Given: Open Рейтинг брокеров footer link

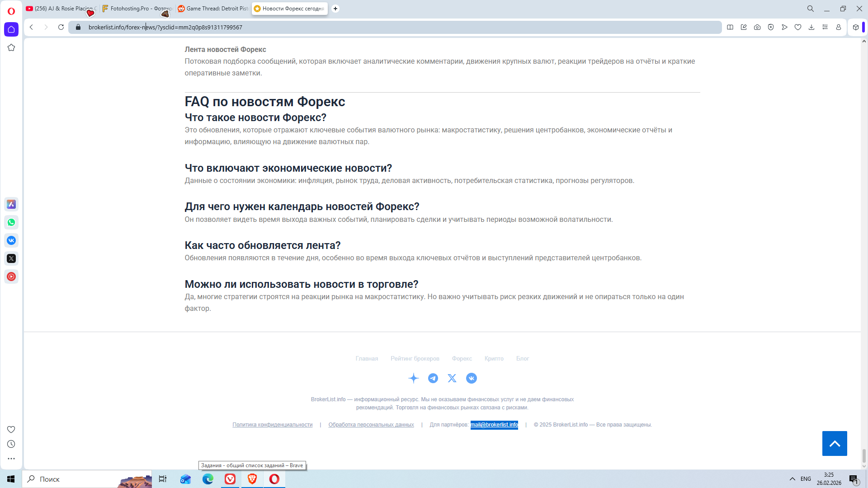Looking at the screenshot, I should point(415,359).
